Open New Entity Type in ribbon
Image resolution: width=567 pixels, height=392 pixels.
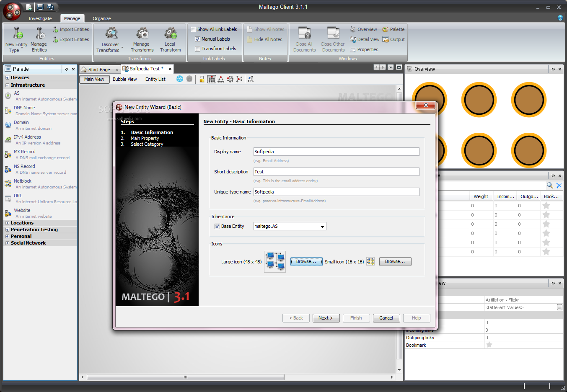coord(16,39)
